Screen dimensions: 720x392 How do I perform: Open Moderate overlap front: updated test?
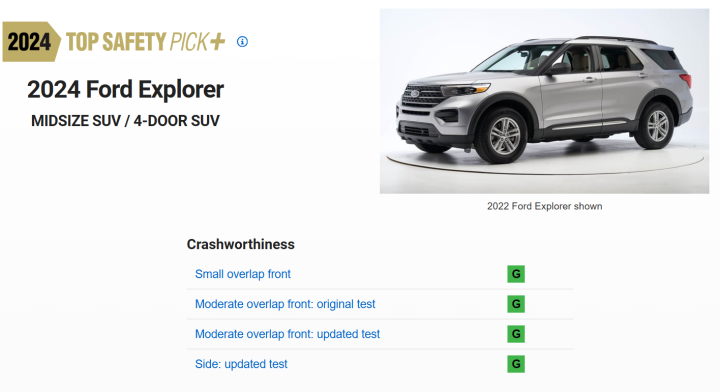[287, 334]
